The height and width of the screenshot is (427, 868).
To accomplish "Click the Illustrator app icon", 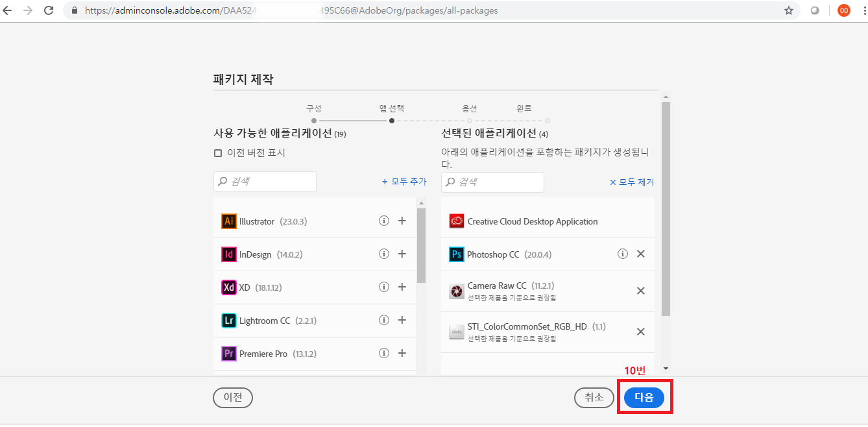I will point(228,221).
